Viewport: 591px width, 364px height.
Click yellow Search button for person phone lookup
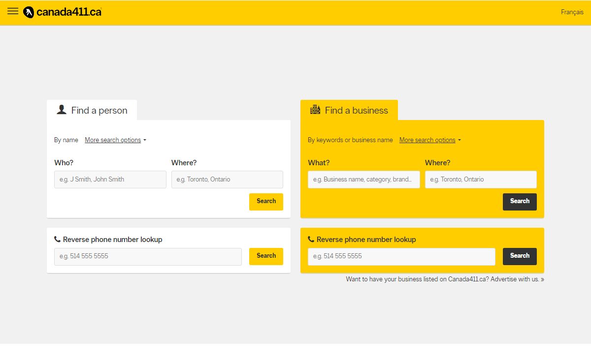pos(266,256)
